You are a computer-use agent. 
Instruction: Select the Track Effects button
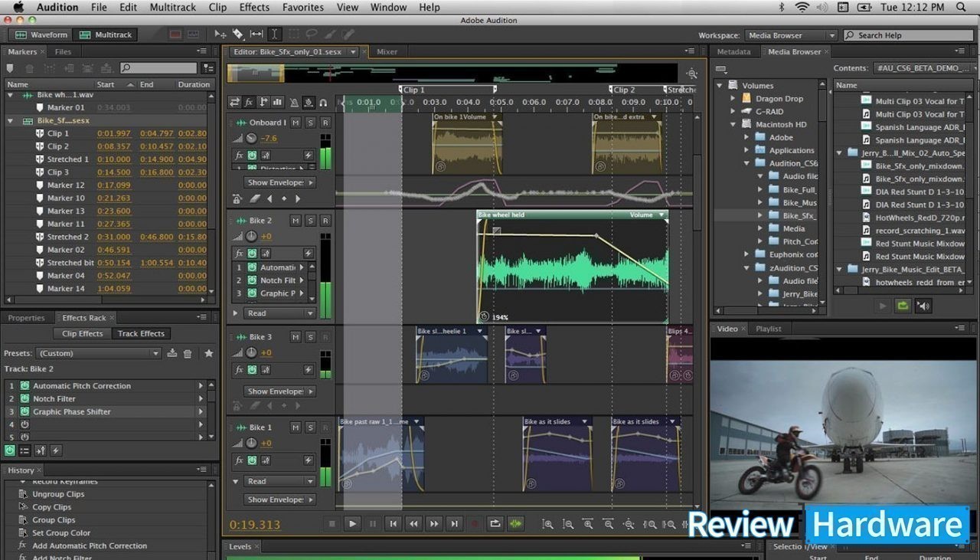[141, 333]
